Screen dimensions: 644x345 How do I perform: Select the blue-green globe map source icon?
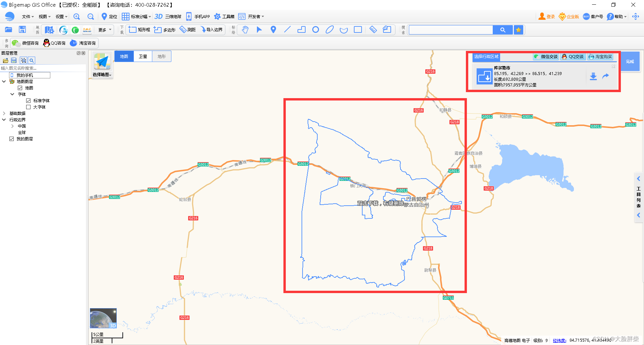[x=63, y=30]
